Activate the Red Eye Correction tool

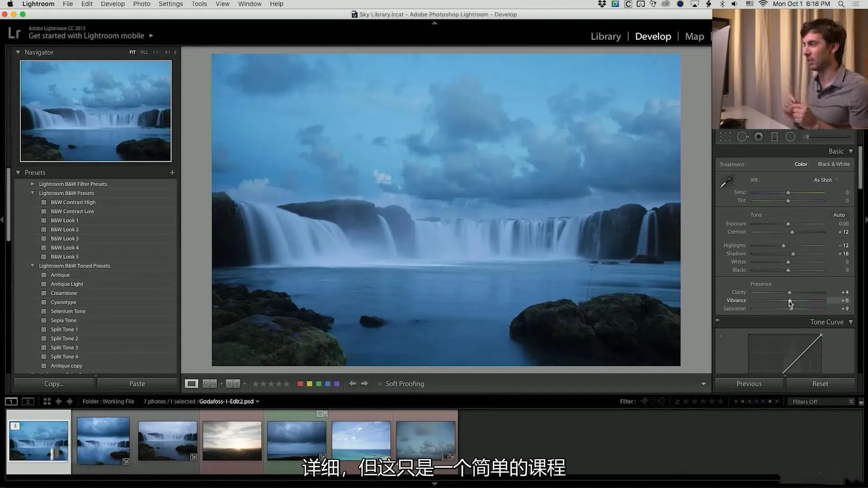[759, 137]
